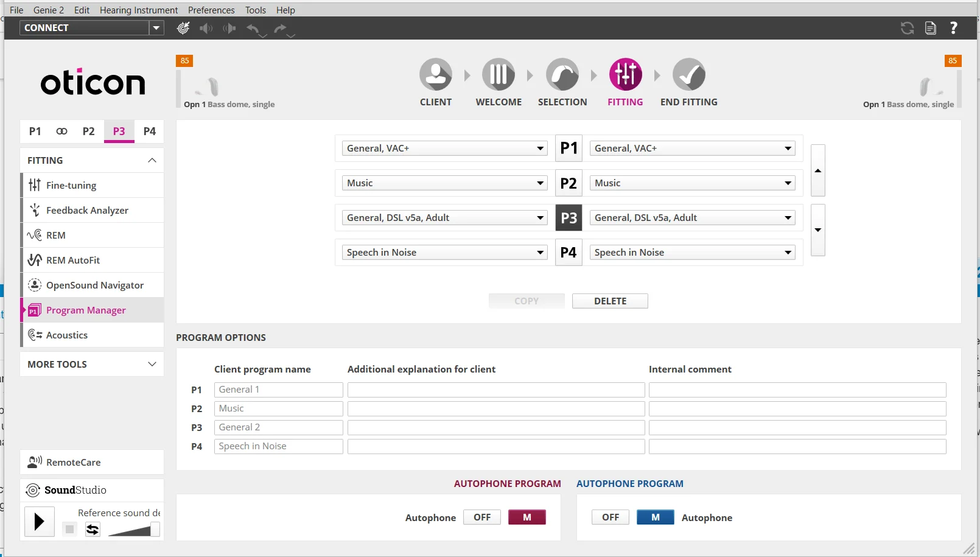Click the detect hearing instruments toolbar icon
Screen dimensions: 980x557
click(x=183, y=28)
